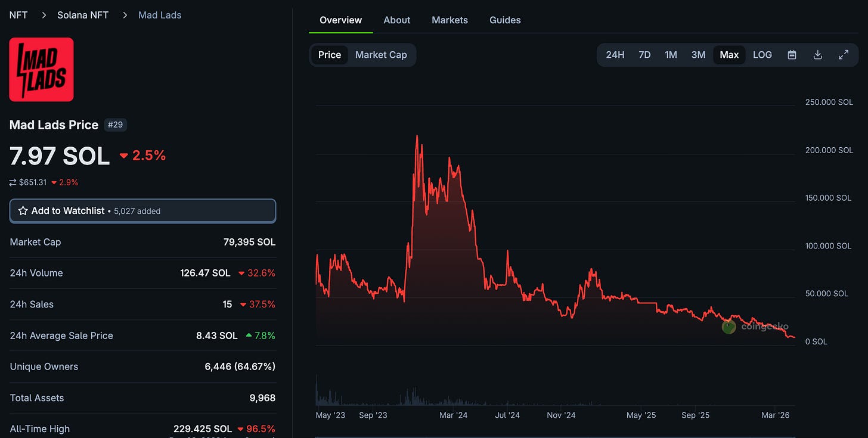The width and height of the screenshot is (868, 438).
Task: Open the Overview tab
Action: point(340,20)
